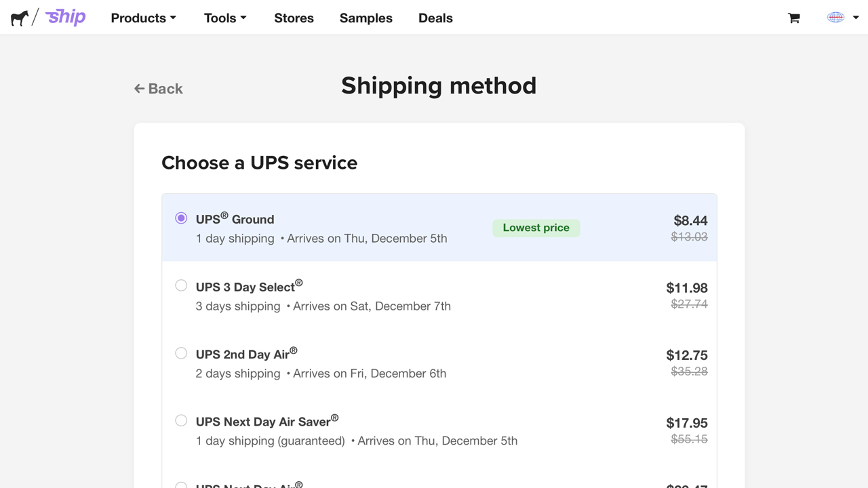Go to the Stores page
The image size is (868, 488).
(294, 18)
